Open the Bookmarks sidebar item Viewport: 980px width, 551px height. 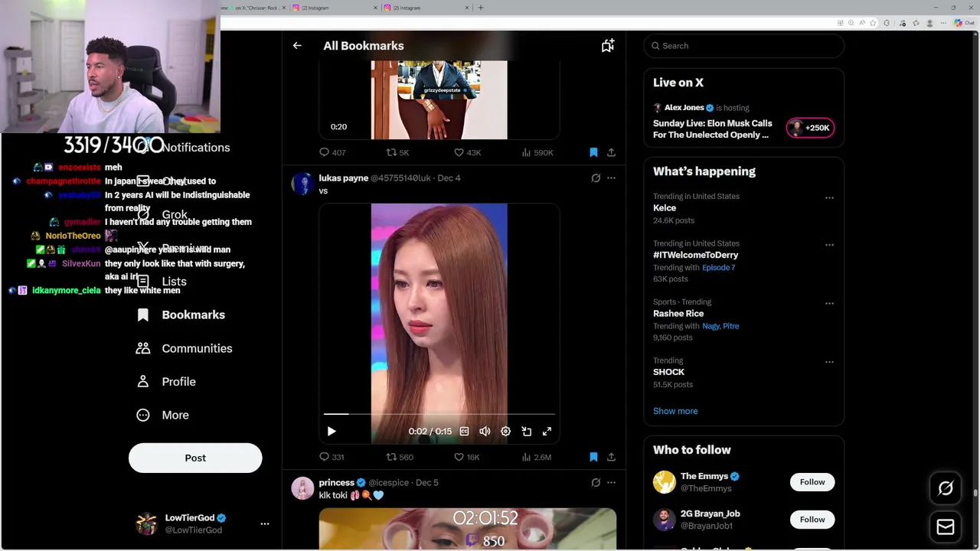pyautogui.click(x=181, y=315)
